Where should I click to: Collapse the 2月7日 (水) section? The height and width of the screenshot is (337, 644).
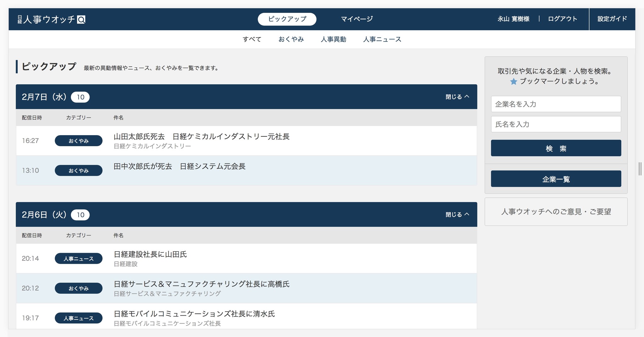(x=457, y=97)
